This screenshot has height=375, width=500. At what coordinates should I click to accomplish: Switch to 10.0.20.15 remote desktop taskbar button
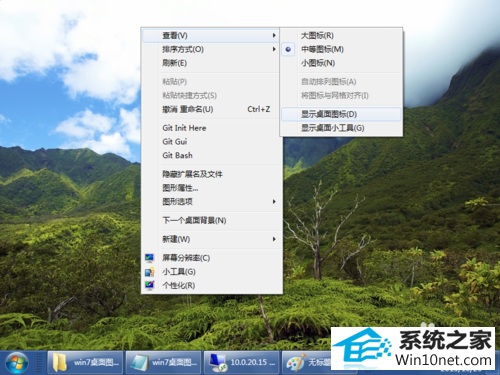click(241, 362)
